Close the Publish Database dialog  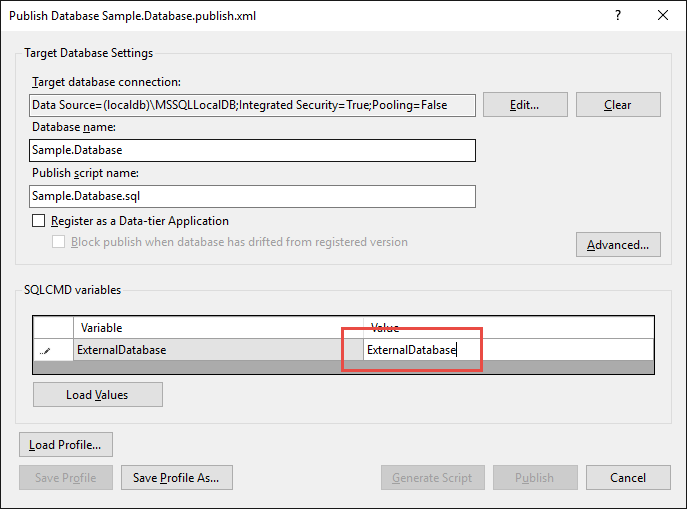point(662,15)
